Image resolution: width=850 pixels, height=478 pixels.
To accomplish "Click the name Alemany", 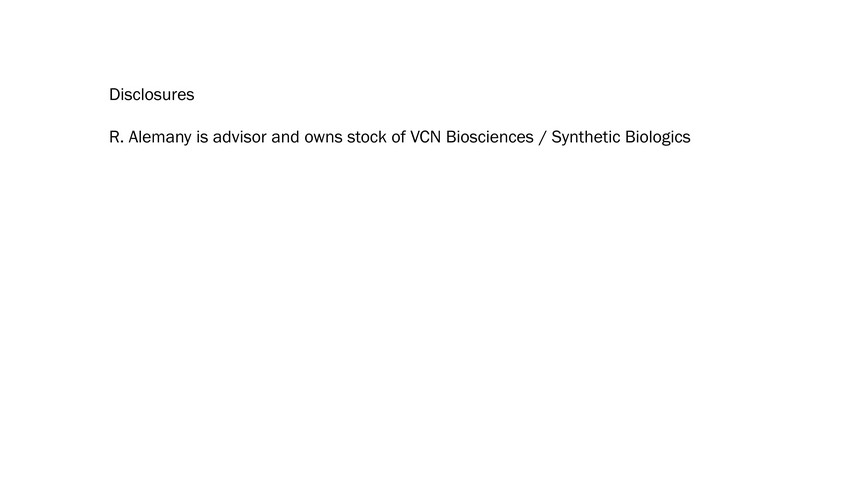I will [x=160, y=137].
